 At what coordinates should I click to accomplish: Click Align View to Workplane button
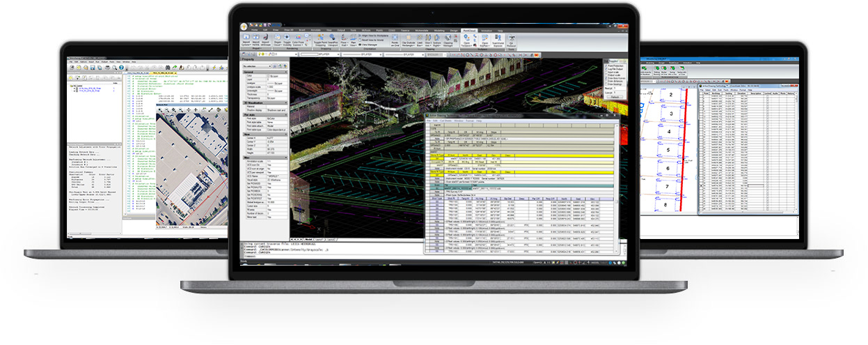(x=374, y=34)
